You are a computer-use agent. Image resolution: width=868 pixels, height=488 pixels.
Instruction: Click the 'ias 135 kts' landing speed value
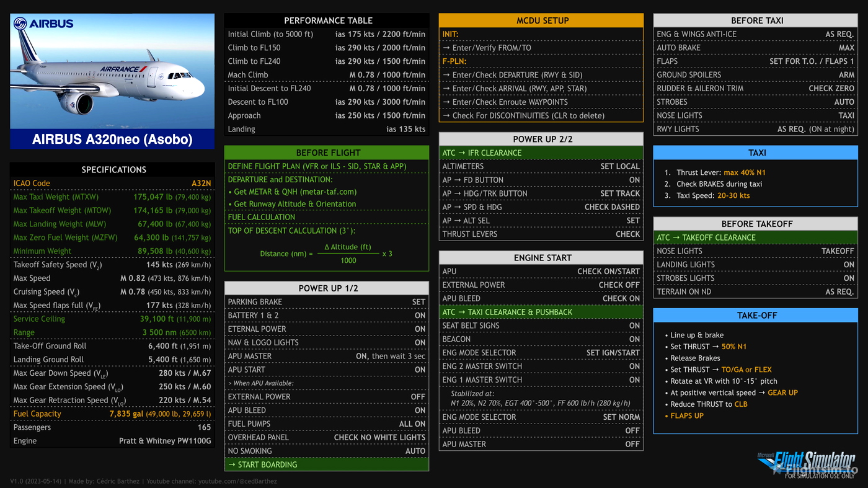pyautogui.click(x=405, y=129)
